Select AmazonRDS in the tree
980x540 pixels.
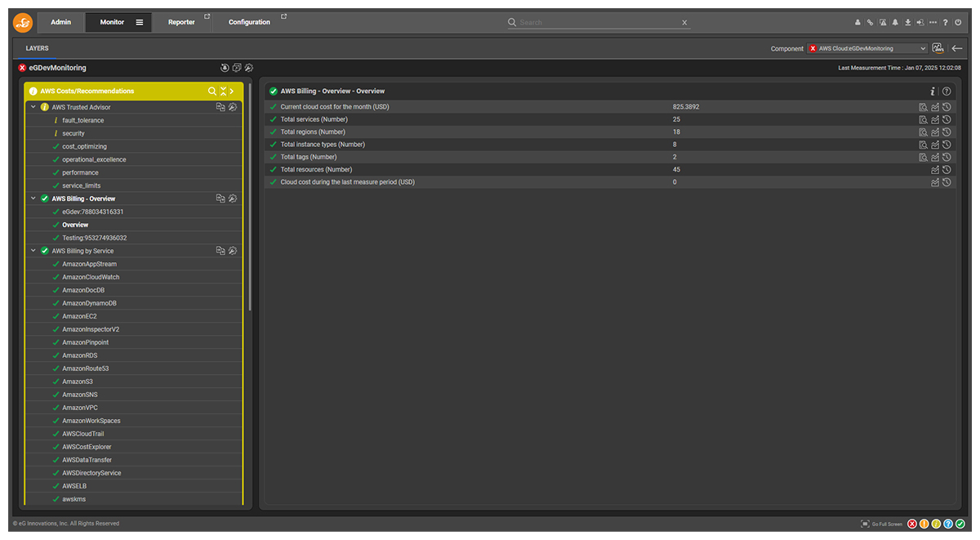79,355
